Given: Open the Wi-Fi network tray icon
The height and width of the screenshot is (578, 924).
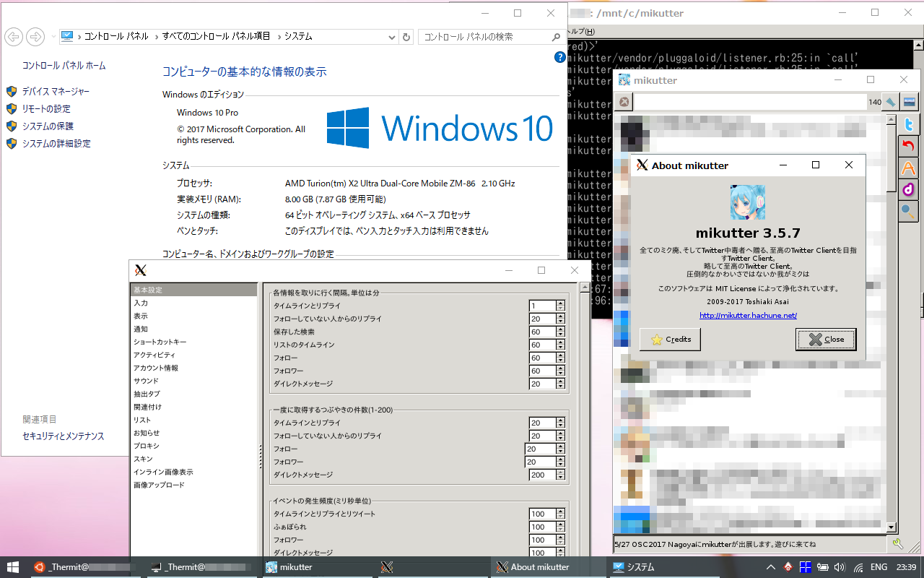Looking at the screenshot, I should 857,567.
